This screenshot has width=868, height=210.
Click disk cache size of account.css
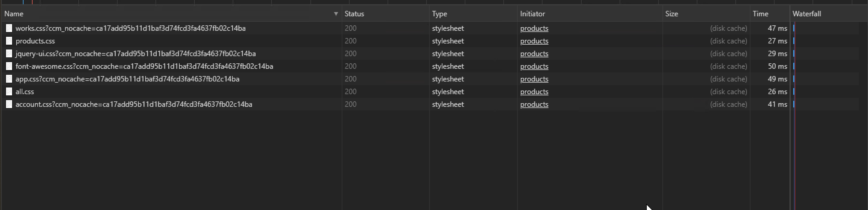click(x=728, y=104)
